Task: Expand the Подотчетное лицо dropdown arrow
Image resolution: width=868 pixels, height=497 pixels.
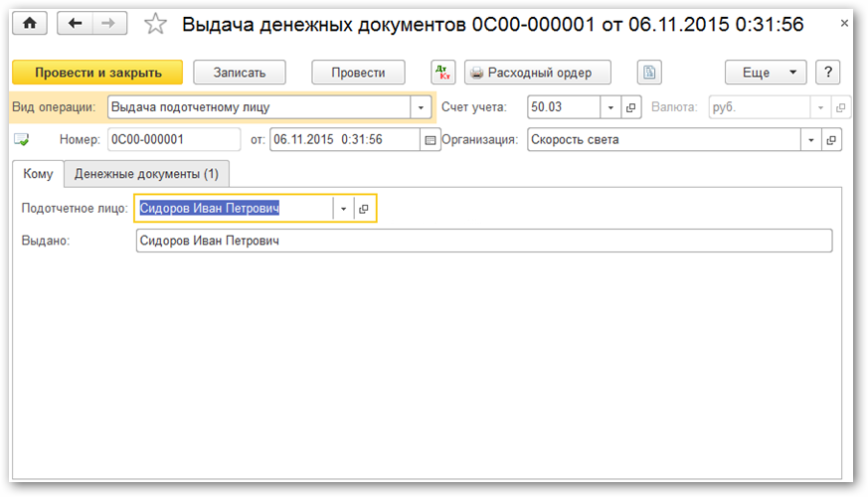Action: coord(343,209)
